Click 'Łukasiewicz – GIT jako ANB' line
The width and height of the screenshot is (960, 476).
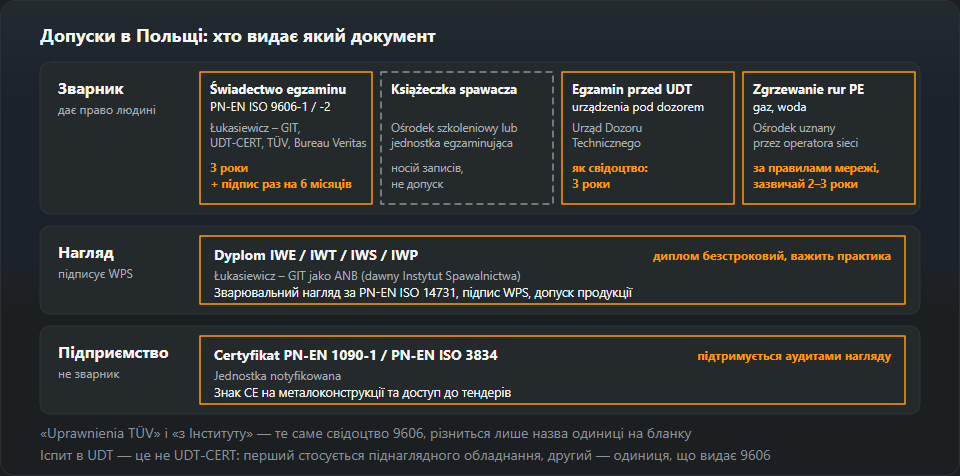[x=367, y=276]
